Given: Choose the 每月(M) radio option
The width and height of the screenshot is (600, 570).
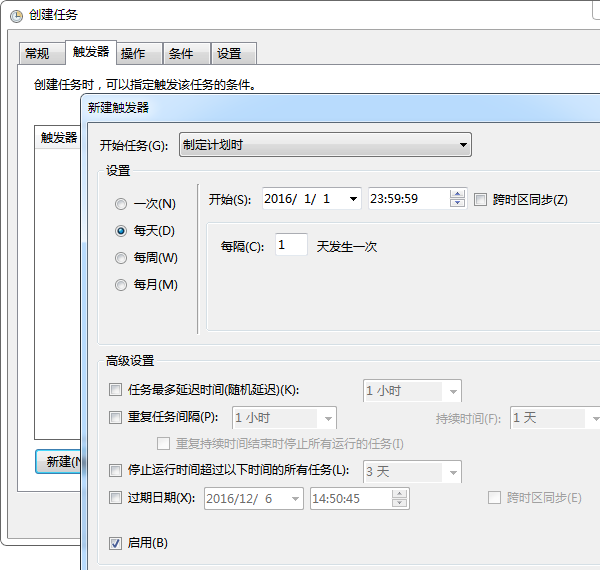Looking at the screenshot, I should (121, 285).
